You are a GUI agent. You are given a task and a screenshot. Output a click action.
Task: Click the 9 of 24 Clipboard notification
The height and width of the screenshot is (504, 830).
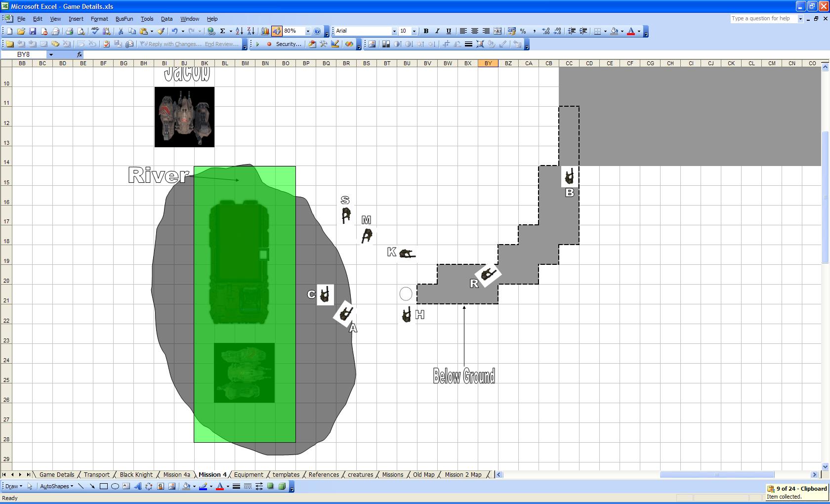(x=797, y=492)
